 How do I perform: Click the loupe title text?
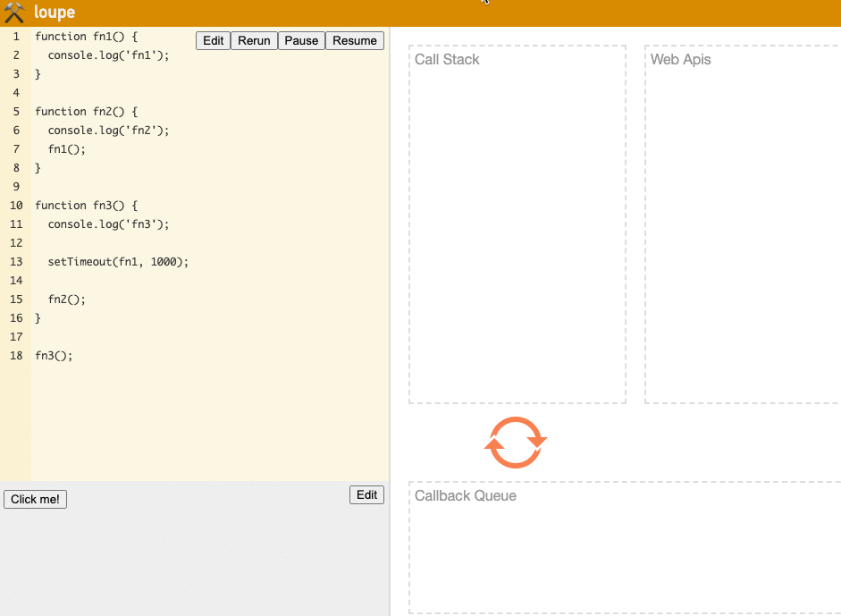coord(55,12)
